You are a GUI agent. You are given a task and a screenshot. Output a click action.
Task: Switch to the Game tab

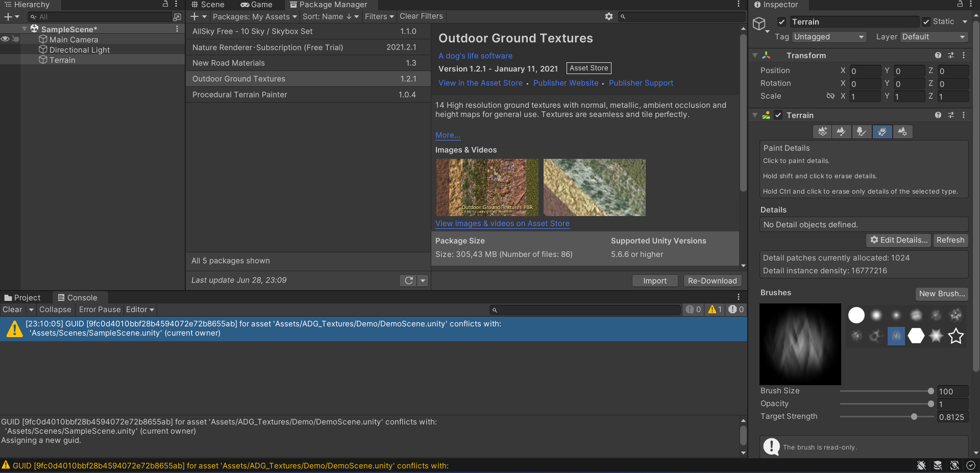(x=256, y=5)
